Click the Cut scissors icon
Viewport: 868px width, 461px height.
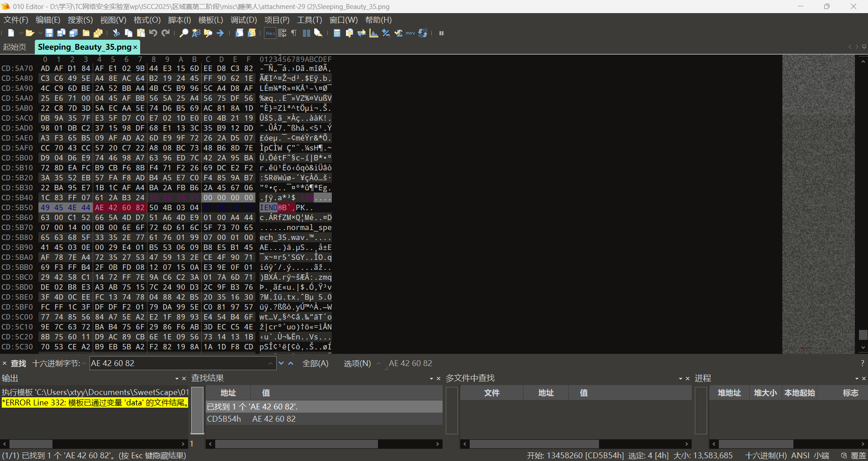click(x=116, y=33)
